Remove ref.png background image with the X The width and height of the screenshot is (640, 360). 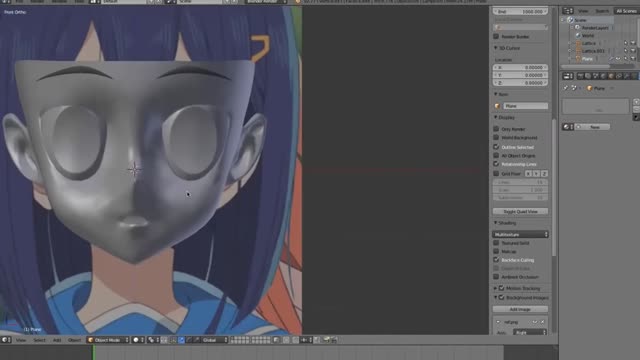pyautogui.click(x=543, y=322)
